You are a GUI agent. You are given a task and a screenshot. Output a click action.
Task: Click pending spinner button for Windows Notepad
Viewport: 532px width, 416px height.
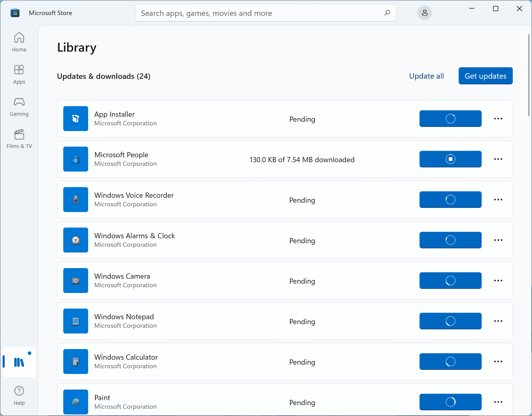451,321
